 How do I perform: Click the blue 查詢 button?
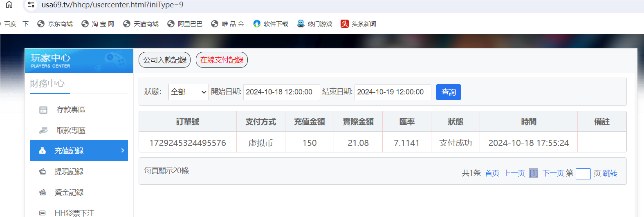(449, 92)
